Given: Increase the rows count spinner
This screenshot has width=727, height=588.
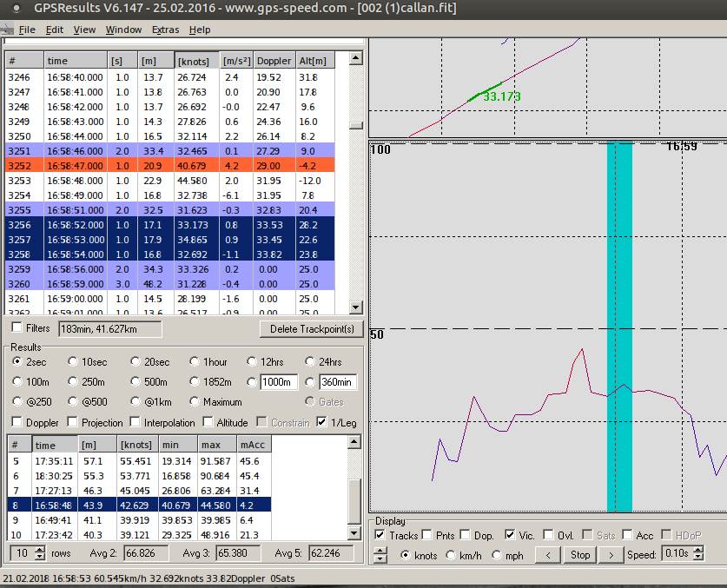Looking at the screenshot, I should point(40,550).
